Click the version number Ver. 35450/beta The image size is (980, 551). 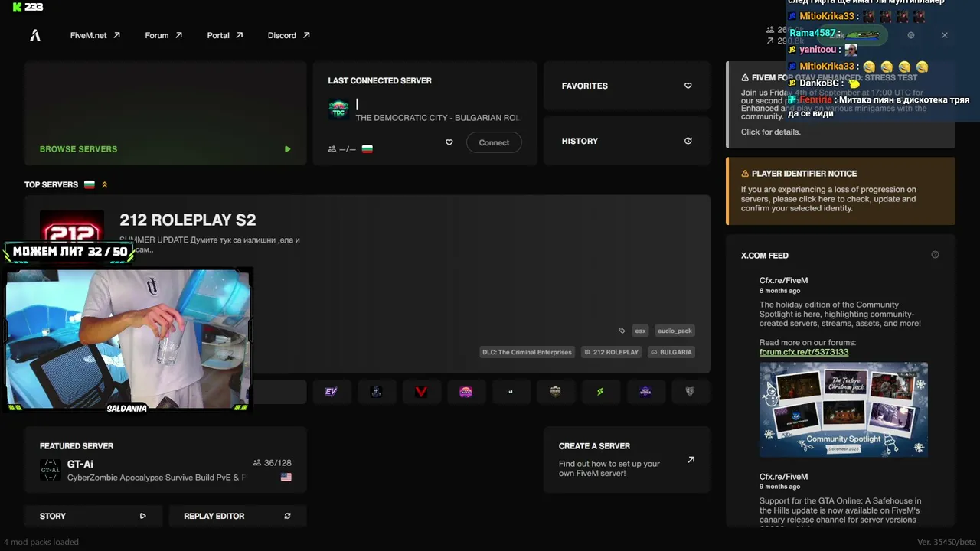946,542
